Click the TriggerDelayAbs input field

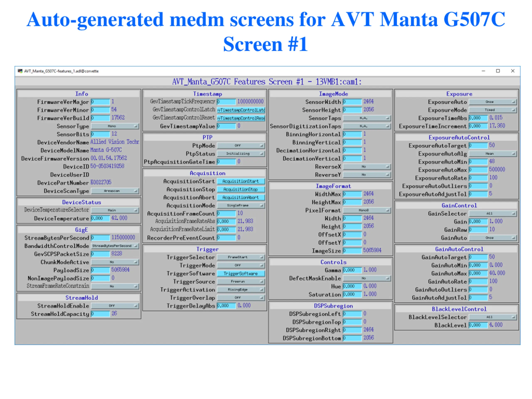pyautogui.click(x=226, y=306)
